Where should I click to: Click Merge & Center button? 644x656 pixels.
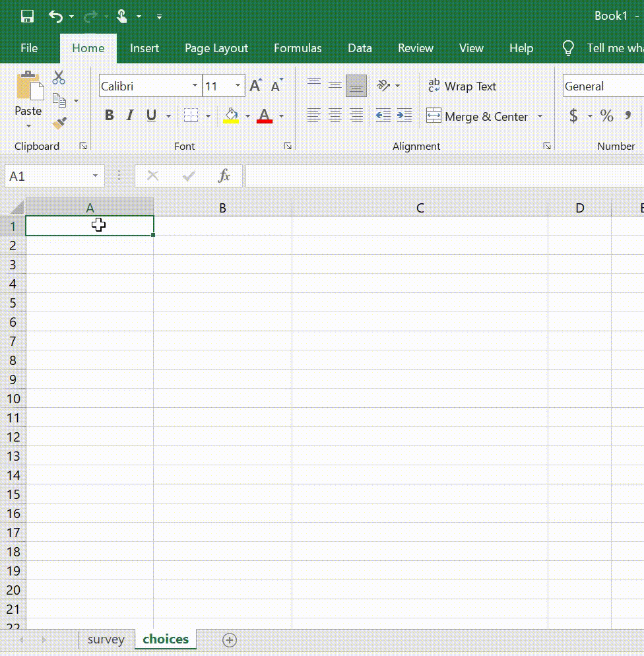[x=477, y=116]
